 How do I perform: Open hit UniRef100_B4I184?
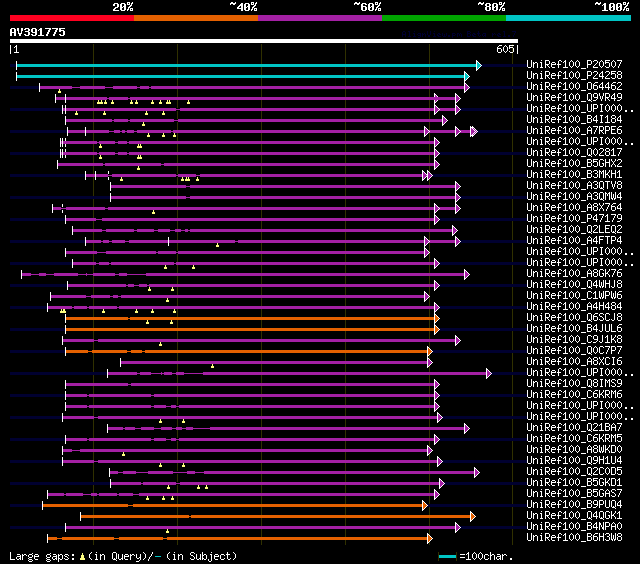coord(574,119)
